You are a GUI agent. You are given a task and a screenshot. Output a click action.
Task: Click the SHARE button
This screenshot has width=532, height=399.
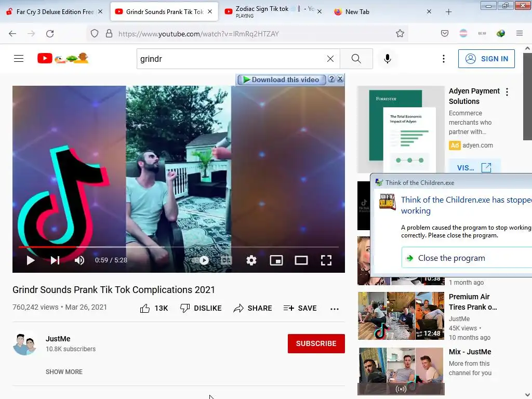(x=253, y=308)
